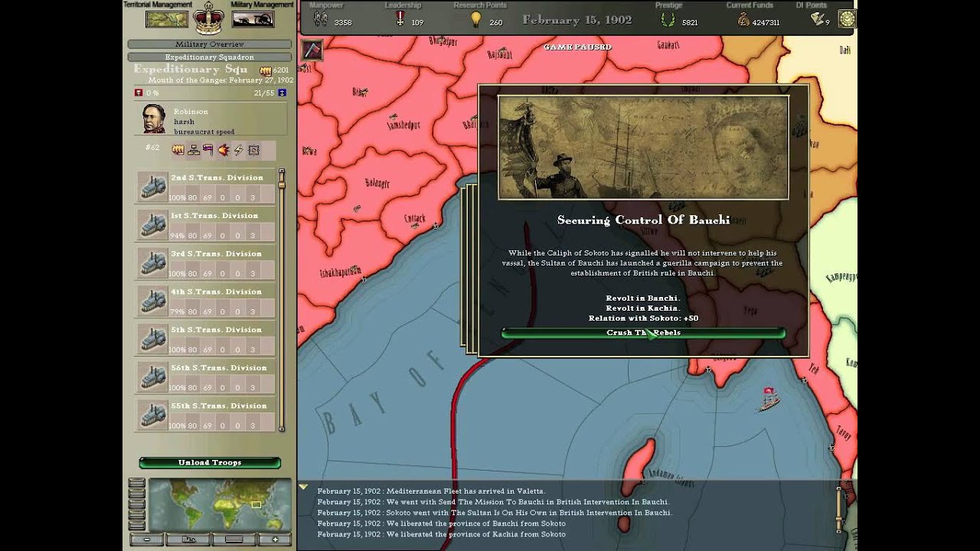Select 56th S.Trans. Division ship icon
The image size is (980, 551).
[152, 377]
